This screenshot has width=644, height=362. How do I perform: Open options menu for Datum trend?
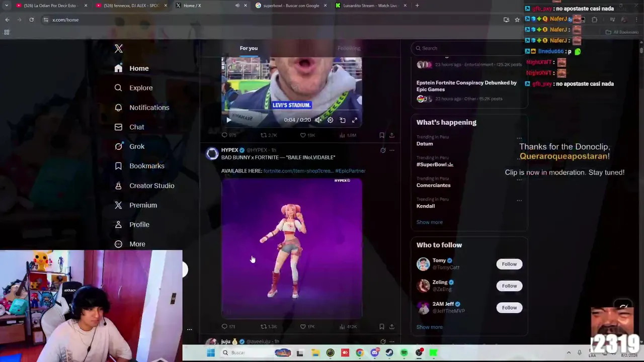click(x=519, y=138)
